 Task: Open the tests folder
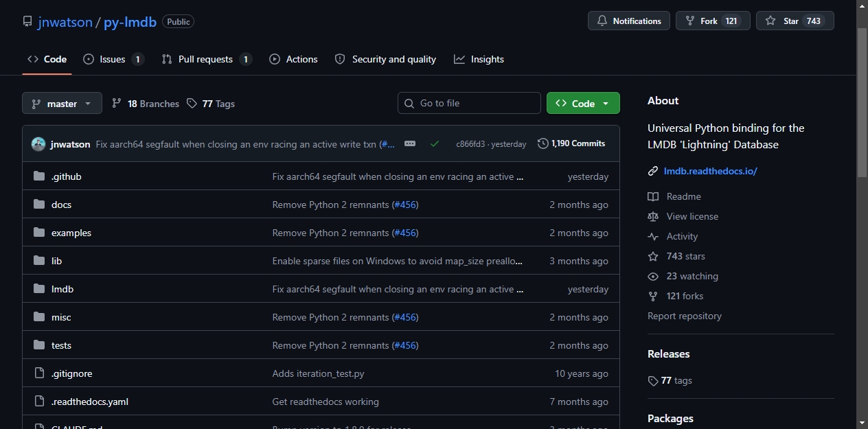click(61, 345)
